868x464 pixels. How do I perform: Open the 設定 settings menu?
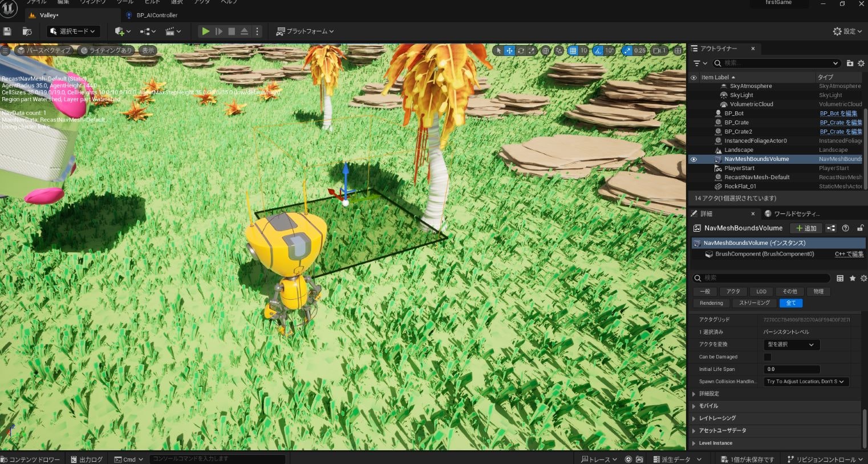point(848,31)
